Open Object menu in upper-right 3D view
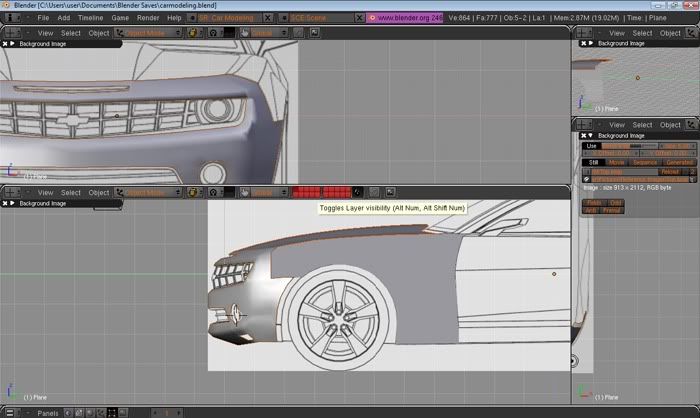 [x=670, y=33]
